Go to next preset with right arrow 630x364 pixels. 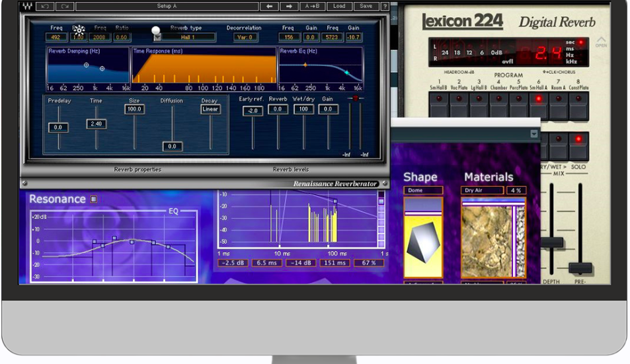[x=289, y=6]
